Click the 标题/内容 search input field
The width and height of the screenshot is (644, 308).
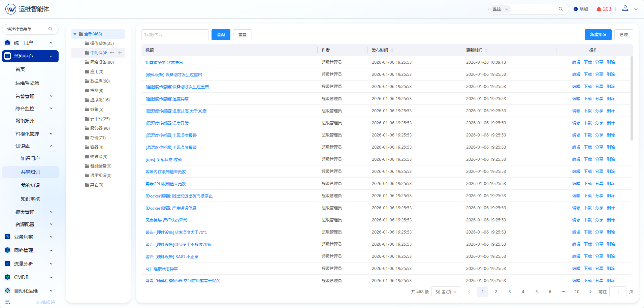(x=175, y=35)
